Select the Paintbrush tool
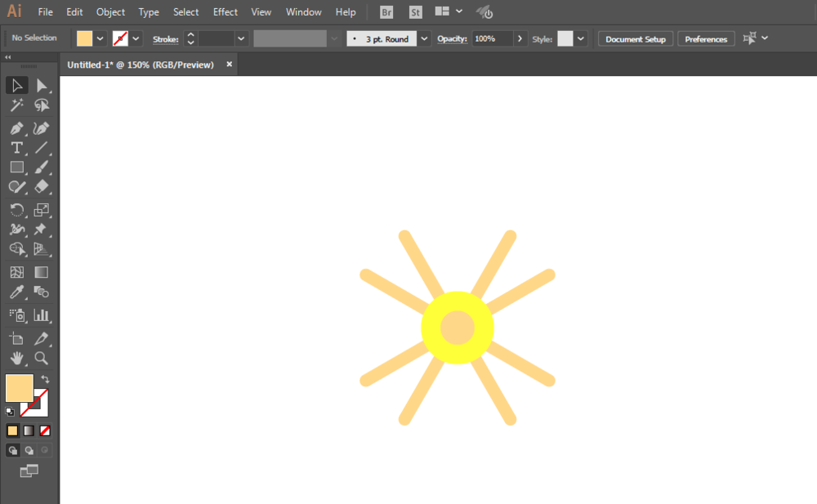This screenshot has height=504, width=817. click(x=41, y=167)
